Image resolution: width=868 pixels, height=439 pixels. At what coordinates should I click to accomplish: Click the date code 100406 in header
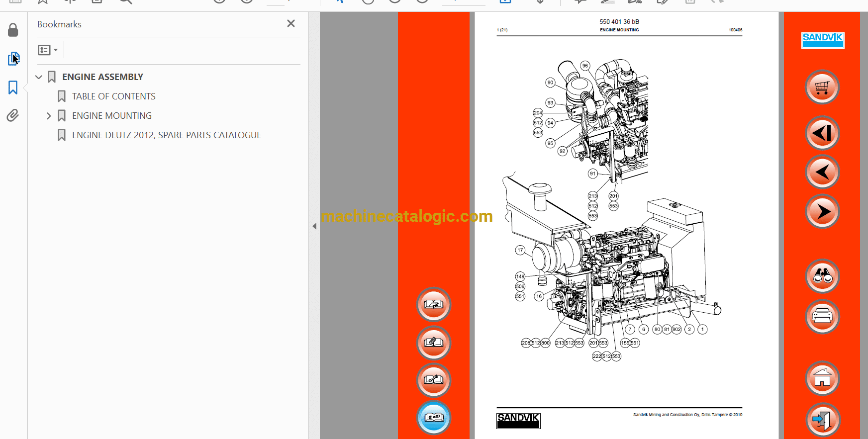coord(735,30)
